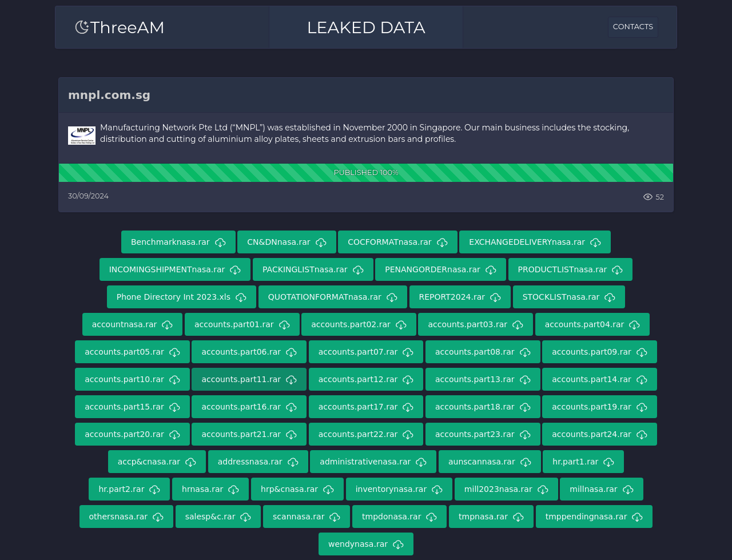Image resolution: width=732 pixels, height=560 pixels.
Task: Click the mill2023nasa.rar button
Action: (x=506, y=489)
